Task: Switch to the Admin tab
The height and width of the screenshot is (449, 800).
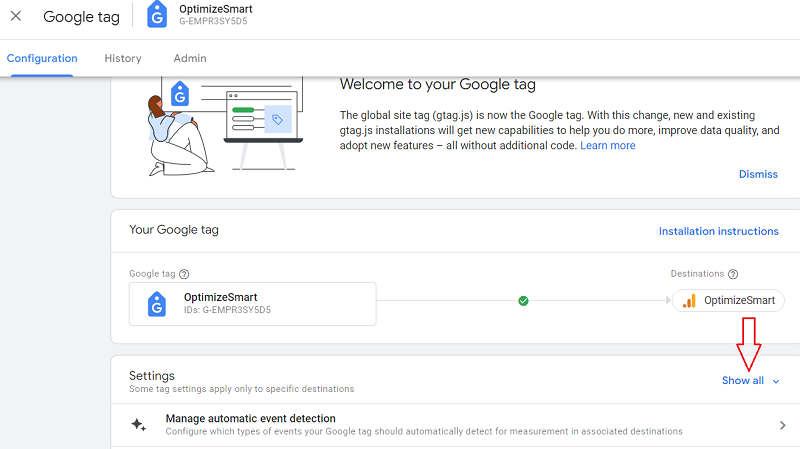Action: coord(190,58)
